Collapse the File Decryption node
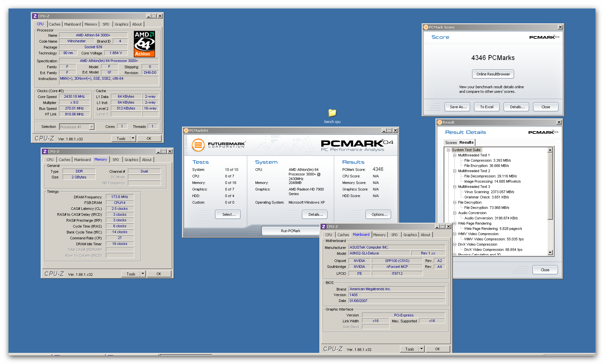604x364 pixels. click(x=454, y=202)
